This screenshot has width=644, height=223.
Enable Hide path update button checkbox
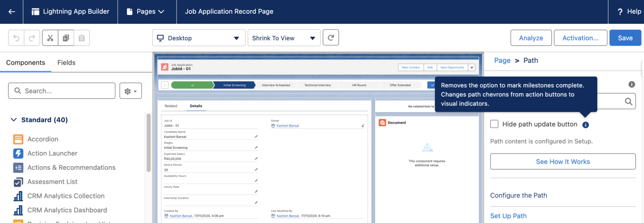[x=494, y=124]
